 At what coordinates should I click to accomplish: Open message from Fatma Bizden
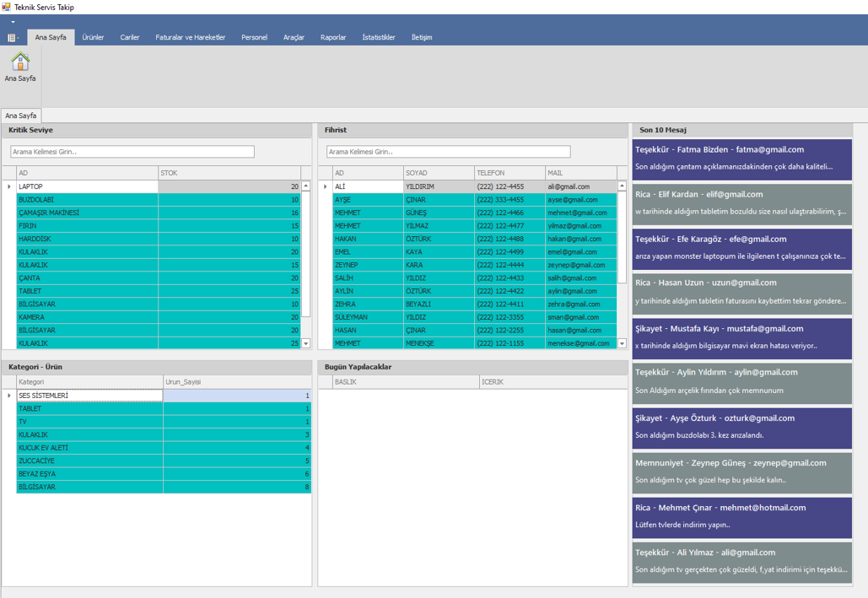[x=741, y=159]
